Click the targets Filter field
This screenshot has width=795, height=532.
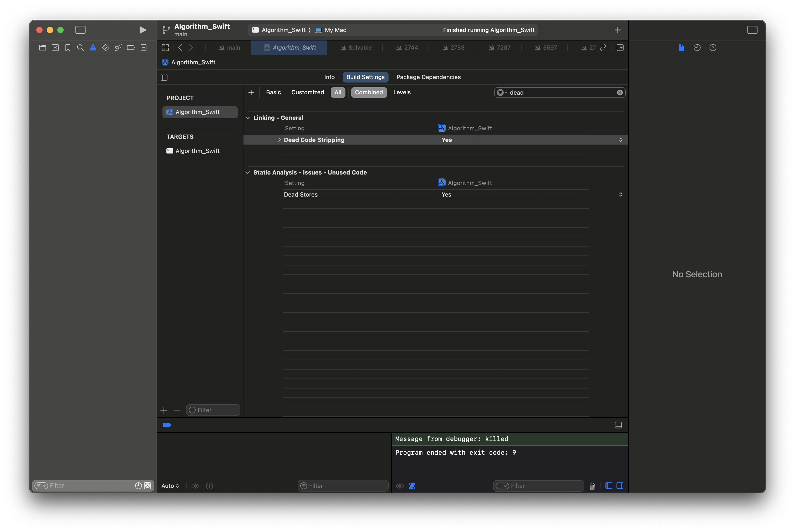tap(213, 410)
